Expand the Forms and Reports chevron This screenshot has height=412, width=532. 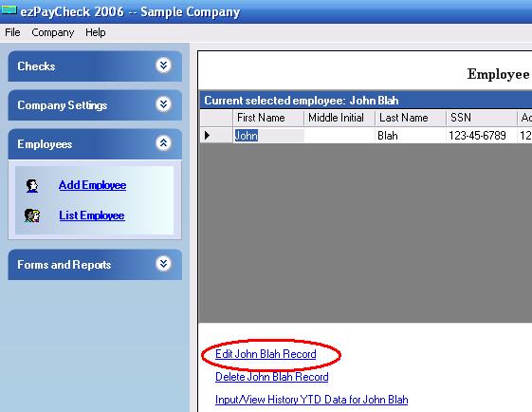click(x=163, y=264)
